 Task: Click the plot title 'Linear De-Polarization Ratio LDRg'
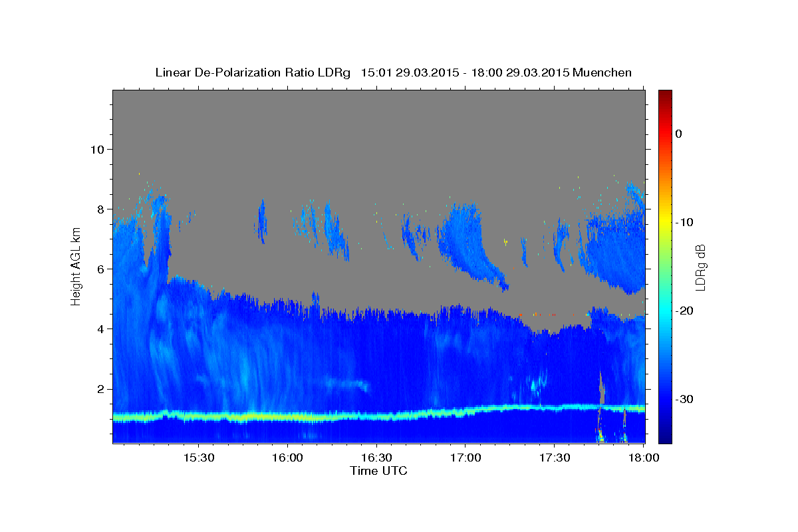[x=252, y=72]
